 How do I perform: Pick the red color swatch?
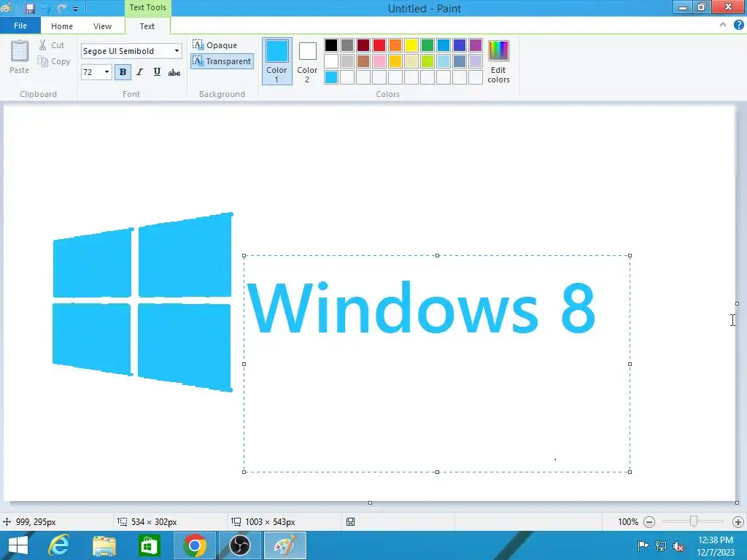(x=379, y=45)
